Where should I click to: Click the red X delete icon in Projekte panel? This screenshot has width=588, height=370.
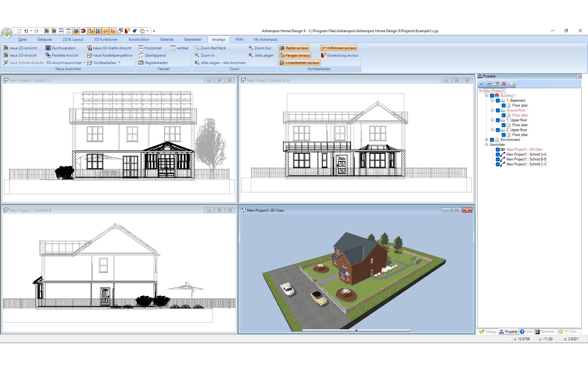pyautogui.click(x=504, y=84)
